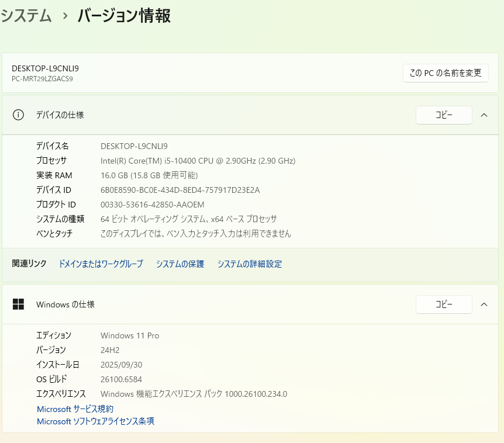Image resolution: width=504 pixels, height=443 pixels.
Task: Go back to システム via breadcrumb
Action: coord(26,16)
